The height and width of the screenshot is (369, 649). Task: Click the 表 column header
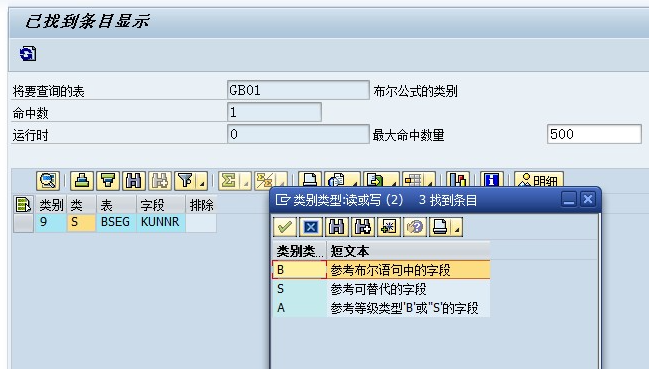coord(116,205)
